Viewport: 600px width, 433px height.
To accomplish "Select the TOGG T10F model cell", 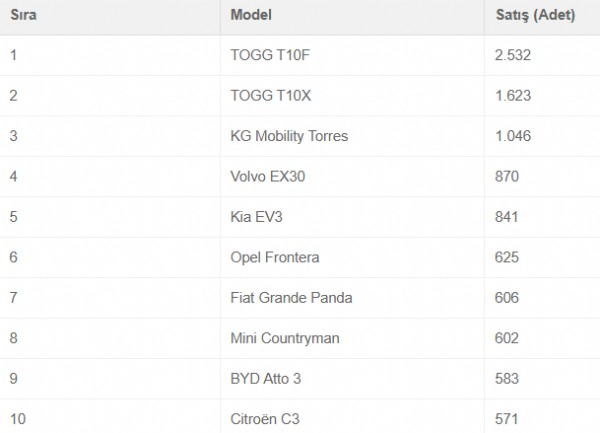I will (x=269, y=55).
